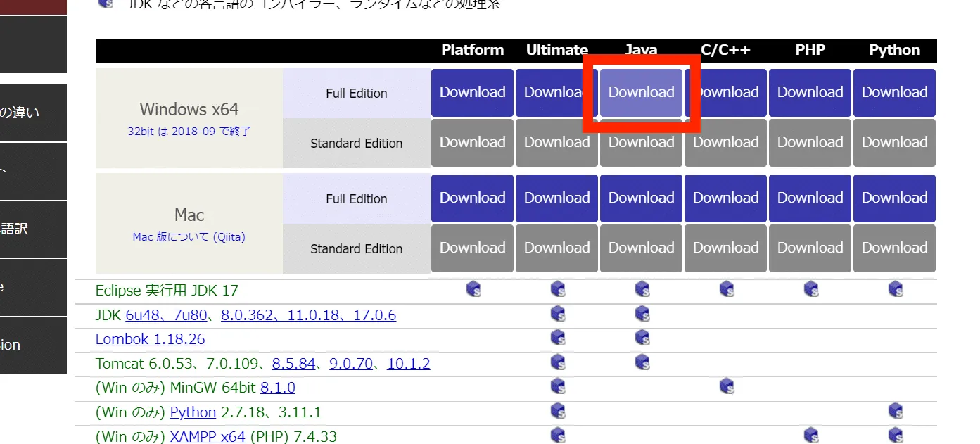Click 'Eclipse 実行用 JDK 17' row text
Image resolution: width=980 pixels, height=444 pixels.
(x=167, y=291)
